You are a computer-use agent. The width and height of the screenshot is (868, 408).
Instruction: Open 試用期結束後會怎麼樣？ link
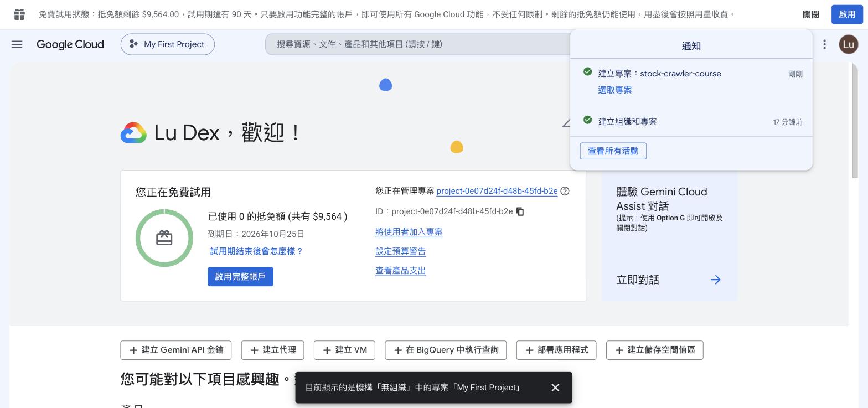257,251
